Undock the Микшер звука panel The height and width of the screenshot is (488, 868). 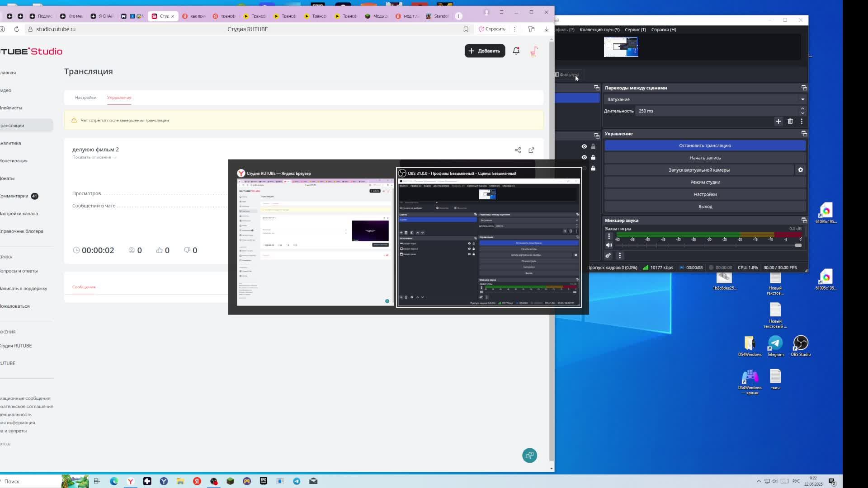804,221
